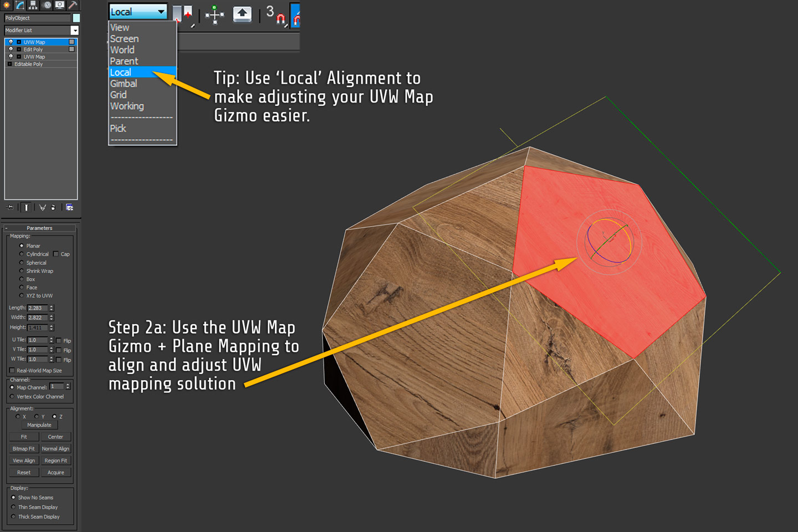798x532 pixels.
Task: Choose Face mapping type
Action: point(22,287)
